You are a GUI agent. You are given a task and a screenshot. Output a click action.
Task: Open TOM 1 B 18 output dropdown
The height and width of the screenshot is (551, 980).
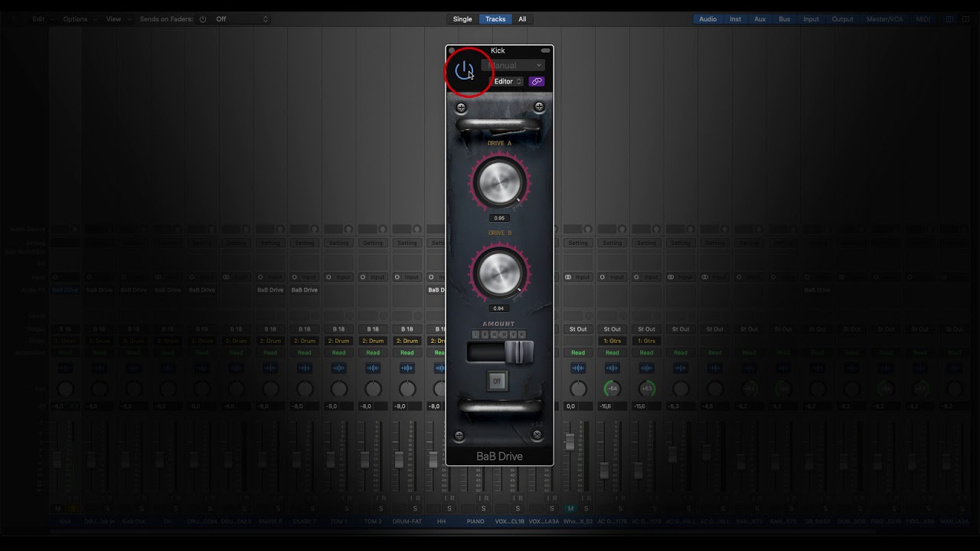[338, 329]
